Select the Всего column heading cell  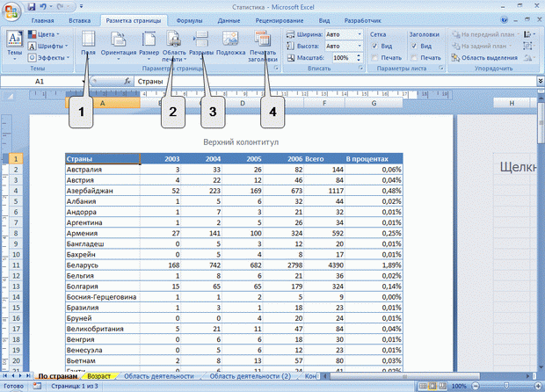(x=324, y=159)
